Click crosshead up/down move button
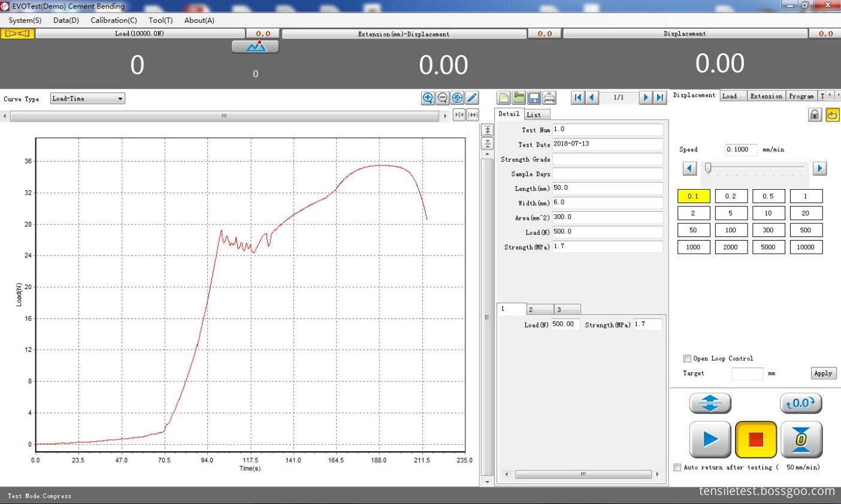Viewport: 841px width, 504px height. coord(710,403)
